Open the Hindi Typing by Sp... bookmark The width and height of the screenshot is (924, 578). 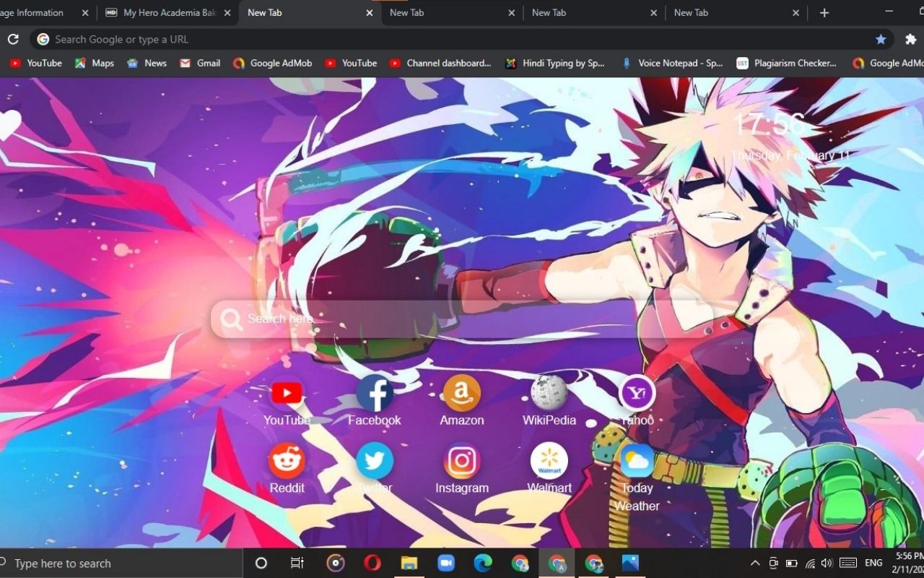pos(555,64)
